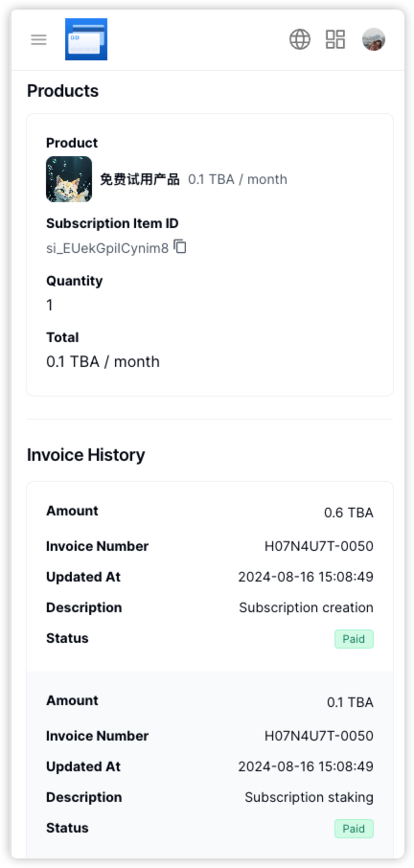Click the 0.1 TBA / month total value

click(103, 361)
